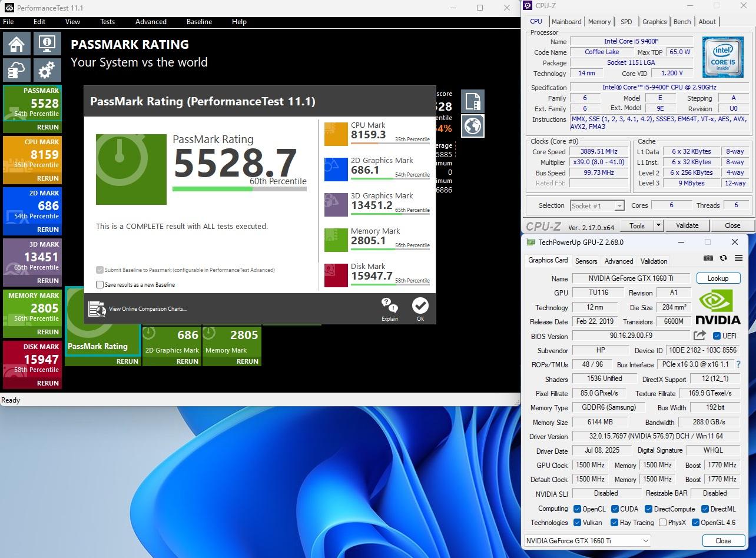This screenshot has width=756, height=558.
Task: Switch to the CPU-Z Bench tab
Action: click(682, 22)
